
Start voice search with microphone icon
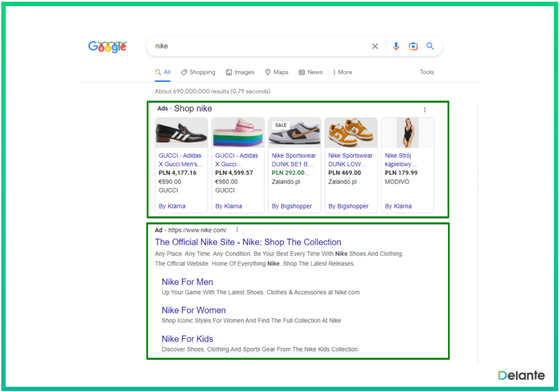pos(396,46)
